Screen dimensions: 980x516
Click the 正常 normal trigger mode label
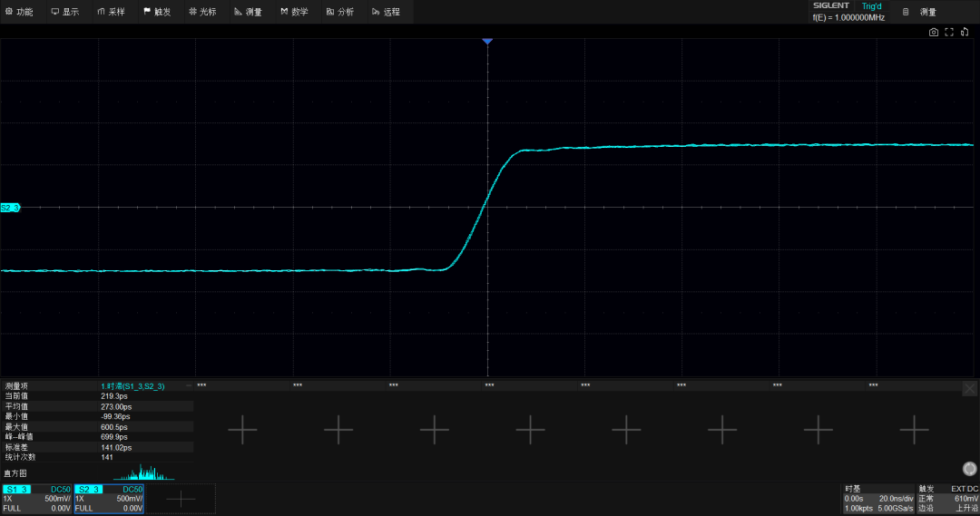coord(926,499)
